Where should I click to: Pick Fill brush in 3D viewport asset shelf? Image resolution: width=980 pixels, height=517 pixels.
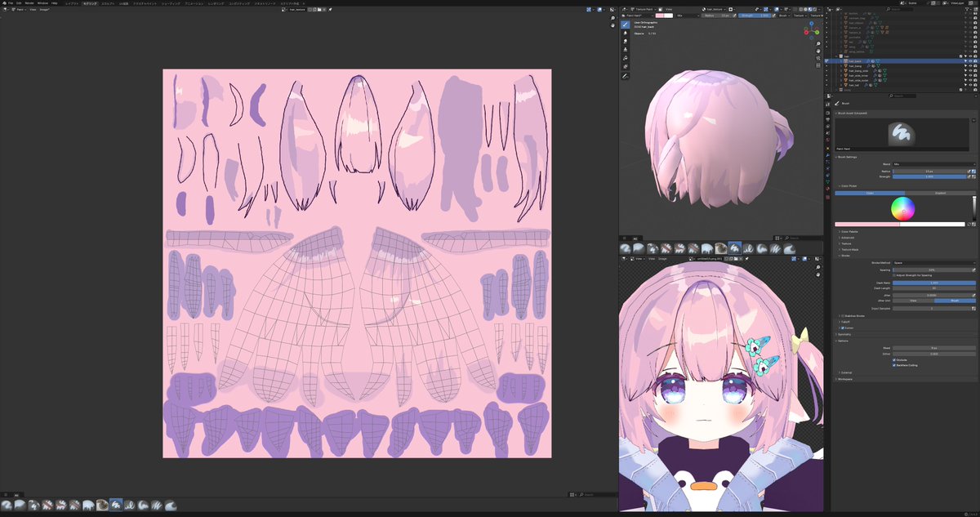click(x=708, y=247)
